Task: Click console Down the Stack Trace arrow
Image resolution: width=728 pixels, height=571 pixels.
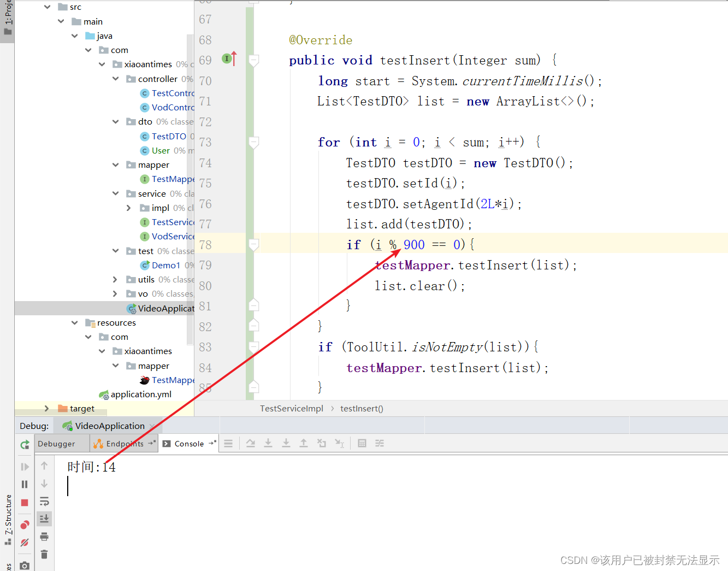Action: [x=44, y=484]
